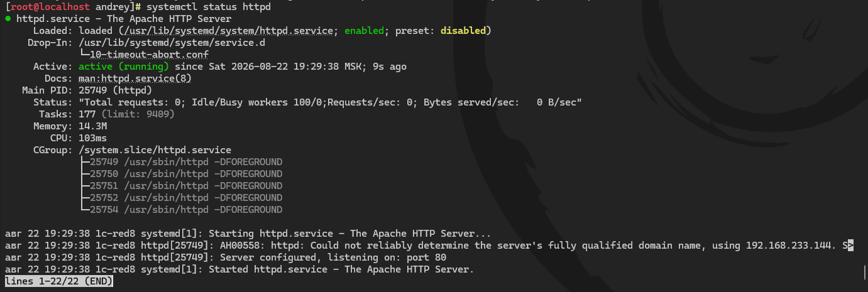
Task: Click the CGroup /system.slice/httpd.service path
Action: [155, 150]
